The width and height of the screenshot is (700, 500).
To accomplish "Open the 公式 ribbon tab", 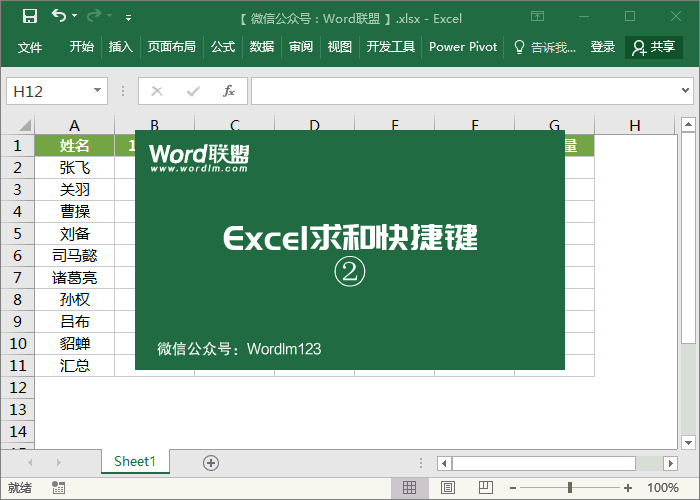I will pyautogui.click(x=223, y=47).
